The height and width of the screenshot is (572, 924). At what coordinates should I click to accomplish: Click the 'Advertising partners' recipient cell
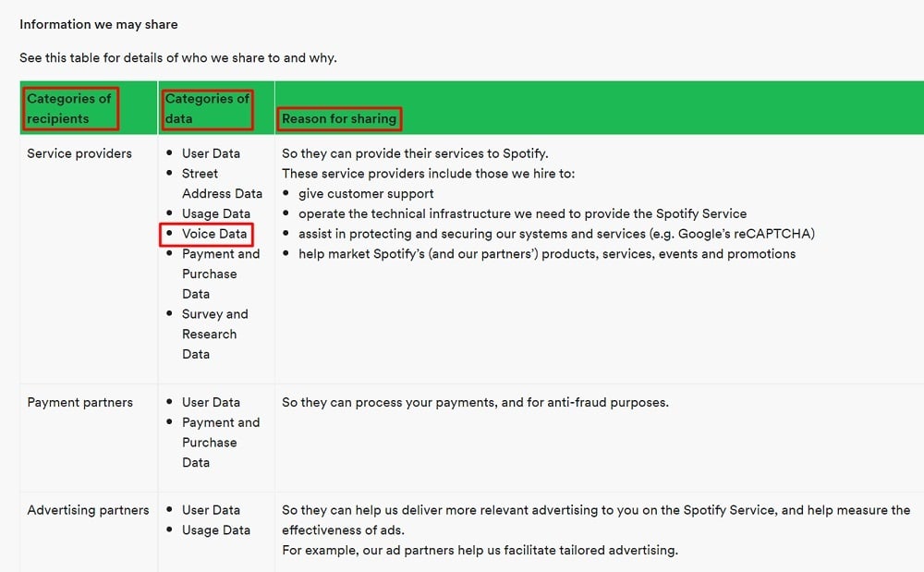(x=89, y=510)
